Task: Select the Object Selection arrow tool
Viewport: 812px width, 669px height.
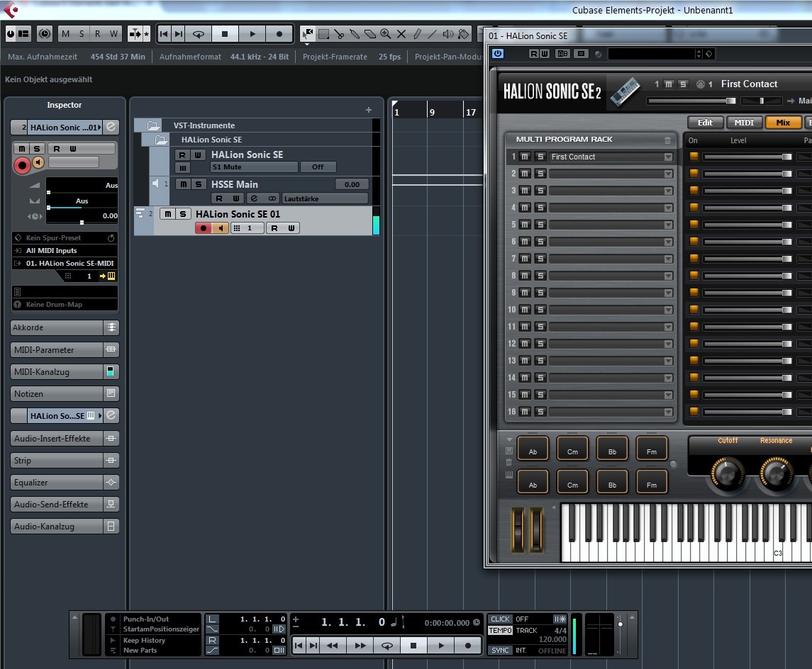Action: coord(308,34)
